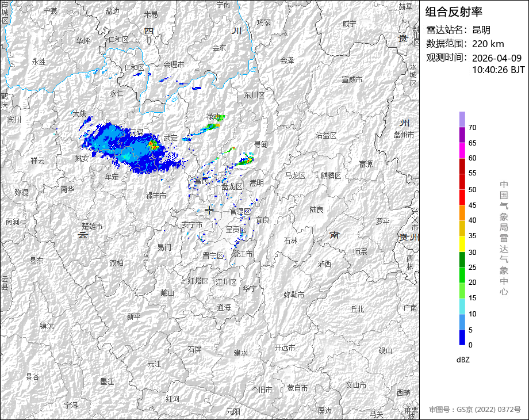Click the 宜良 map label
Screen dimensions: 529x420
pos(262,220)
